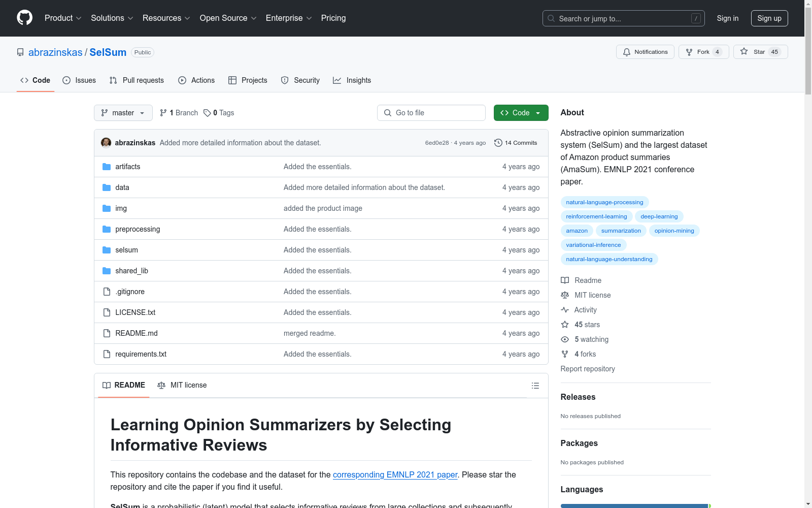The image size is (812, 508).
Task: Click the fork icon beside 4 forks
Action: coord(565,354)
